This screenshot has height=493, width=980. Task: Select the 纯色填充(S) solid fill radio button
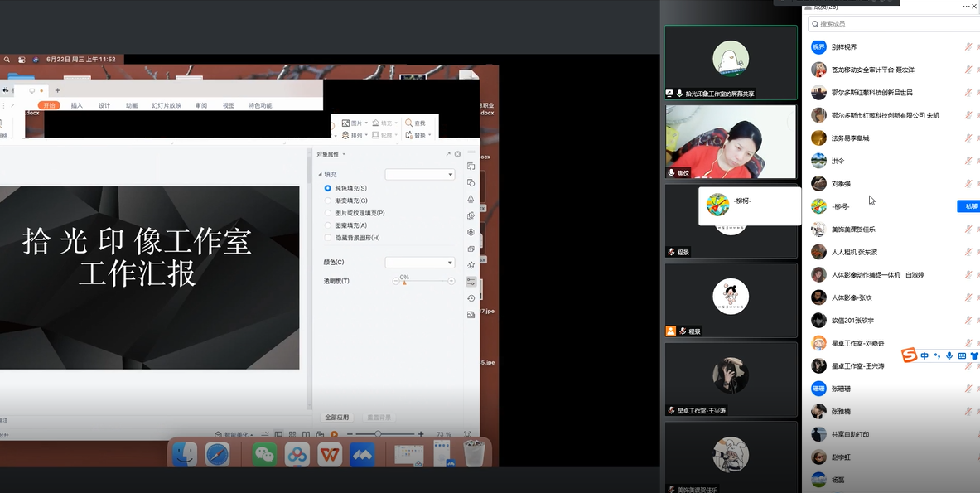[x=328, y=189]
